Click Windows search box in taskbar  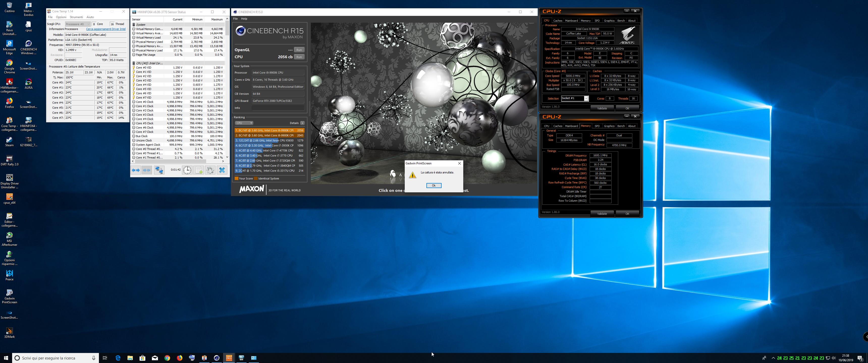point(56,358)
